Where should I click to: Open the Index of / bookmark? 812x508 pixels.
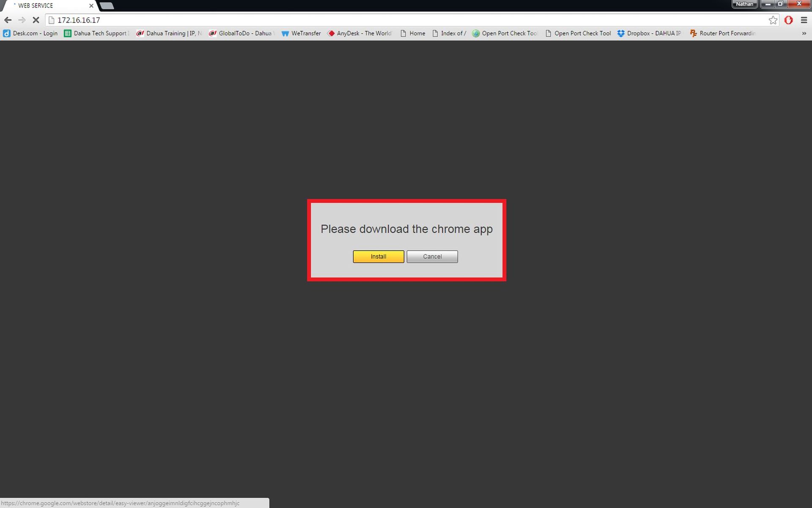pyautogui.click(x=449, y=33)
